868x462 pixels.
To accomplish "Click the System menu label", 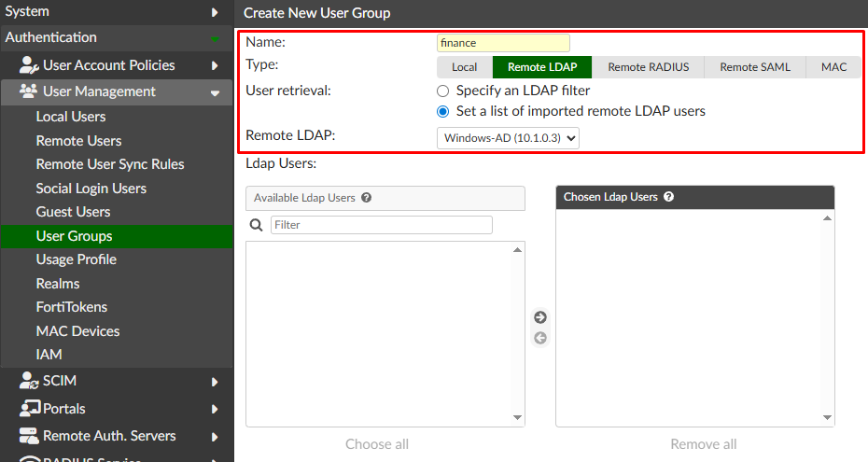I will (x=27, y=11).
